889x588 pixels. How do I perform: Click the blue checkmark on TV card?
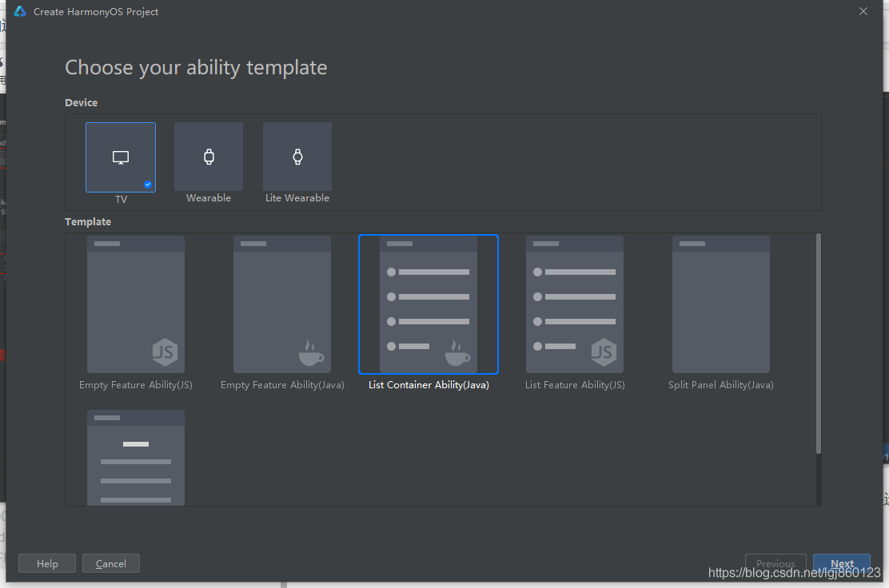147,185
